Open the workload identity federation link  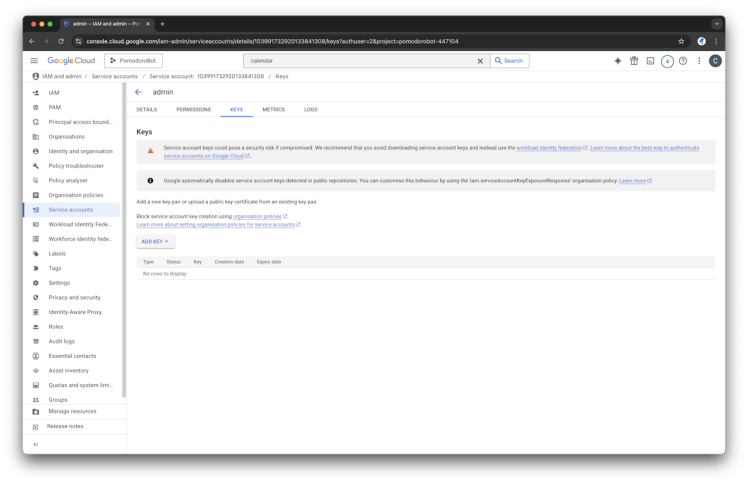click(551, 148)
